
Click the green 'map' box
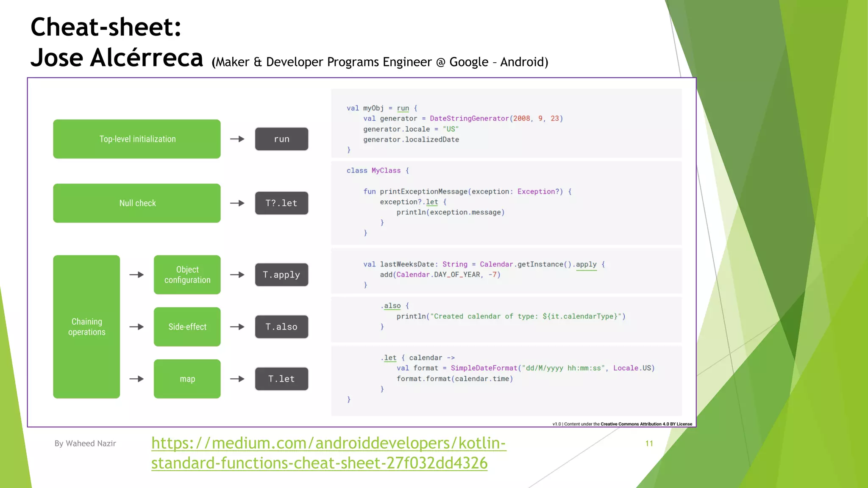pos(187,379)
